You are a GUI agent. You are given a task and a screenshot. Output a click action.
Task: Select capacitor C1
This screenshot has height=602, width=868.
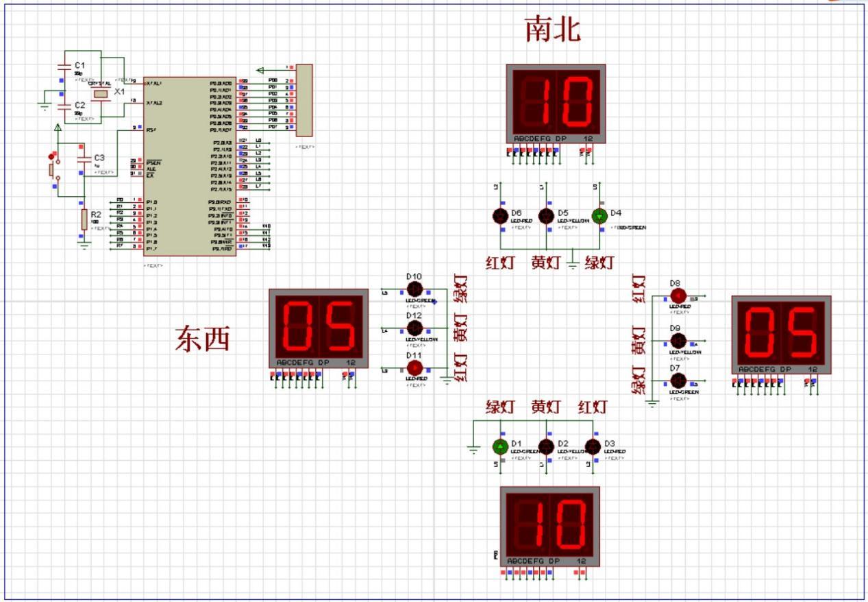click(x=65, y=67)
